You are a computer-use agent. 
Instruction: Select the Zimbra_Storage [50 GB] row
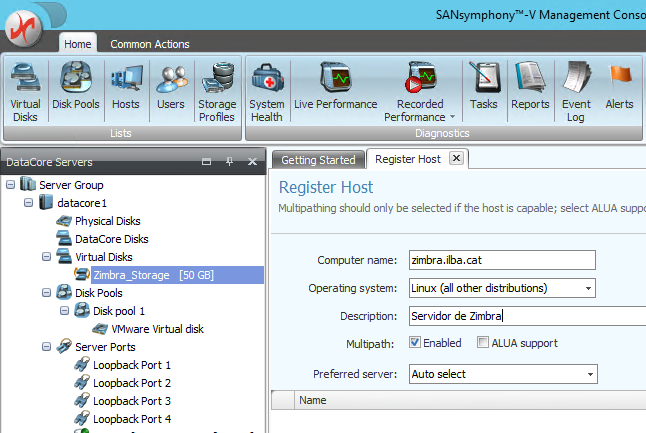(177, 275)
